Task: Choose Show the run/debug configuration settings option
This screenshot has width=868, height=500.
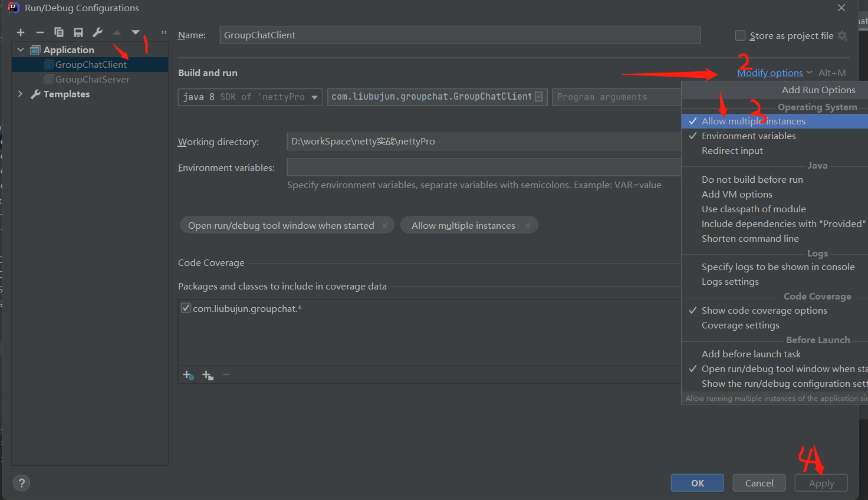Action: (775, 384)
